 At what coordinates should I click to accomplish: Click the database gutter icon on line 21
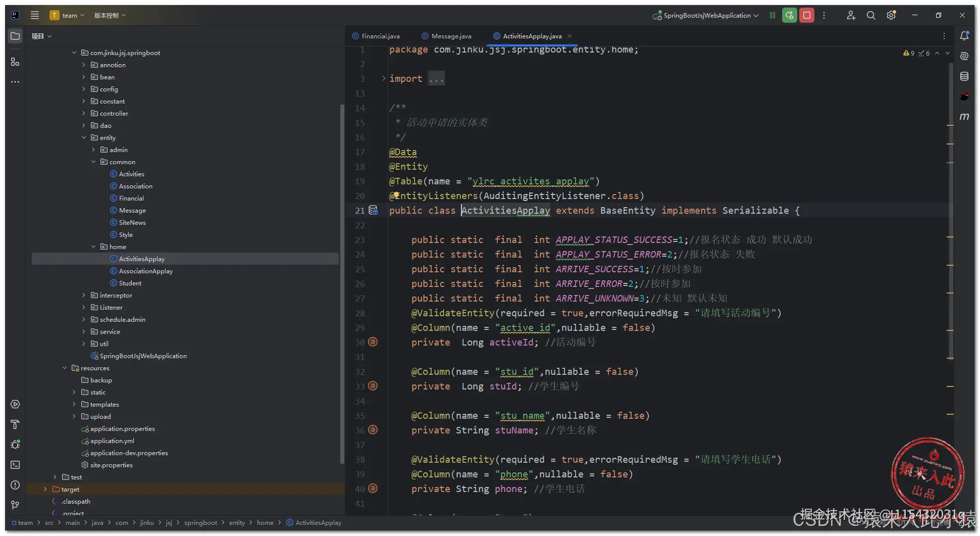[x=373, y=210]
